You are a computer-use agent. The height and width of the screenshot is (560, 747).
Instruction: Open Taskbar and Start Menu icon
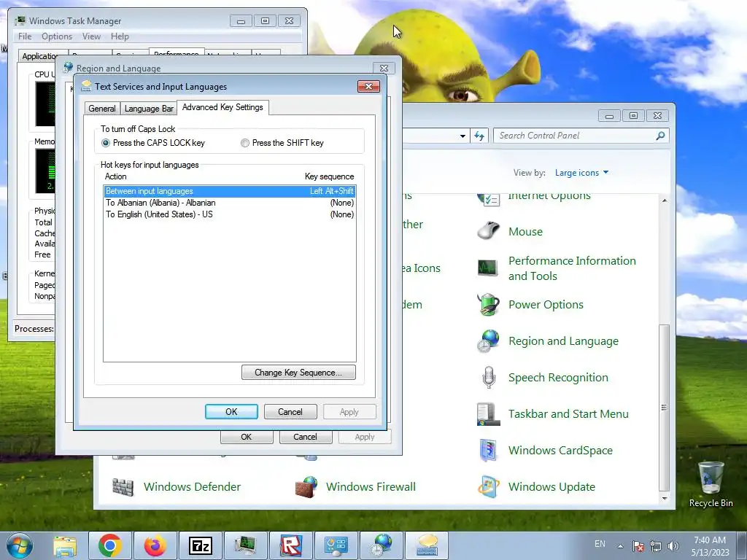pos(488,414)
